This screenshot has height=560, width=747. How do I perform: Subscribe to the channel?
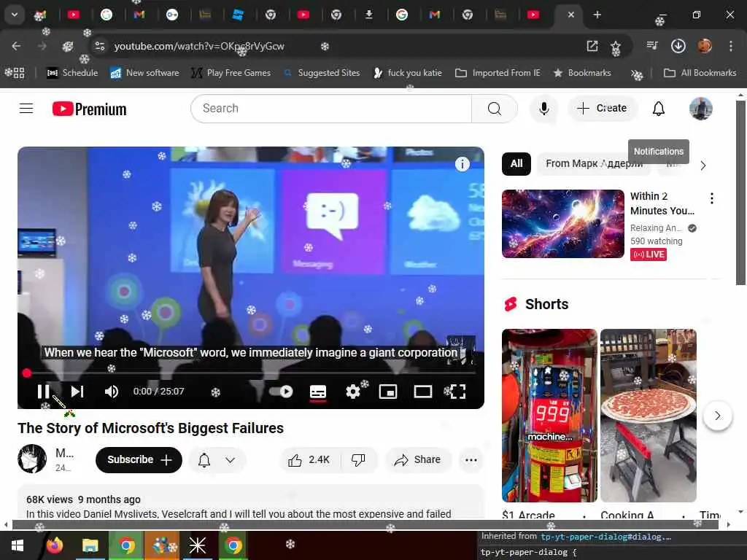[139, 460]
